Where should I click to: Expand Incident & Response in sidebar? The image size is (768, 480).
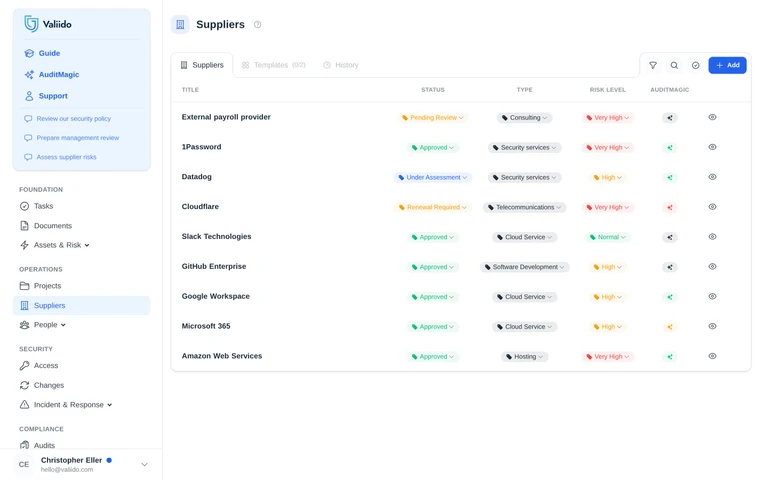[66, 405]
